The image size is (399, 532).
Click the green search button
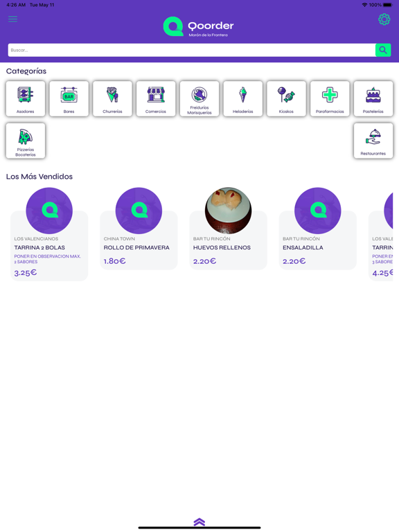coord(383,50)
